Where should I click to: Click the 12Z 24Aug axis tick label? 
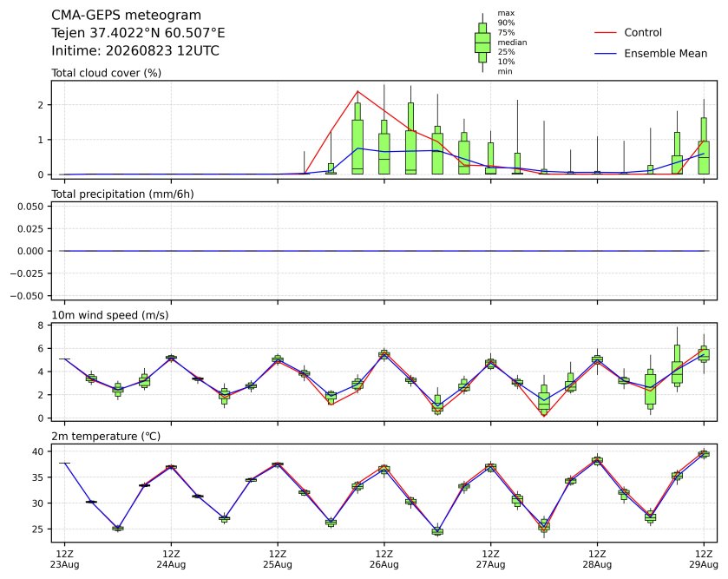[171, 559]
